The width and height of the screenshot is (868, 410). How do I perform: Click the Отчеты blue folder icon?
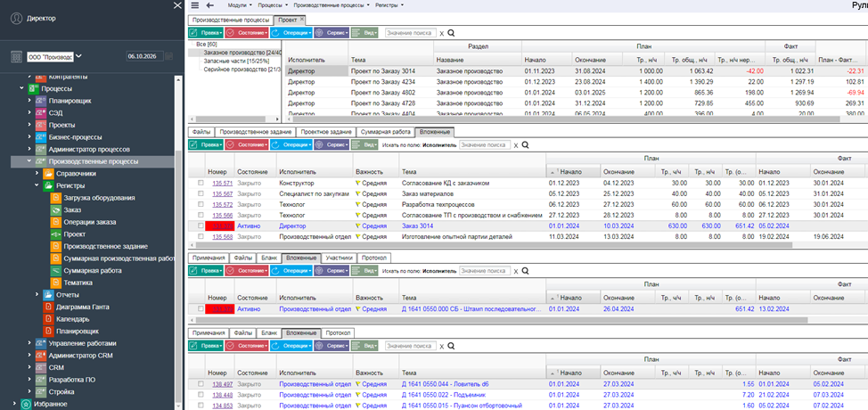tap(48, 294)
